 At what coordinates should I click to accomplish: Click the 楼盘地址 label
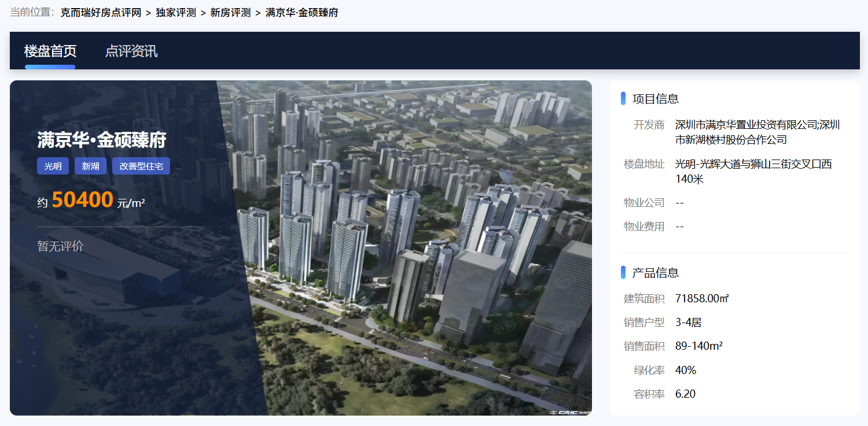644,164
